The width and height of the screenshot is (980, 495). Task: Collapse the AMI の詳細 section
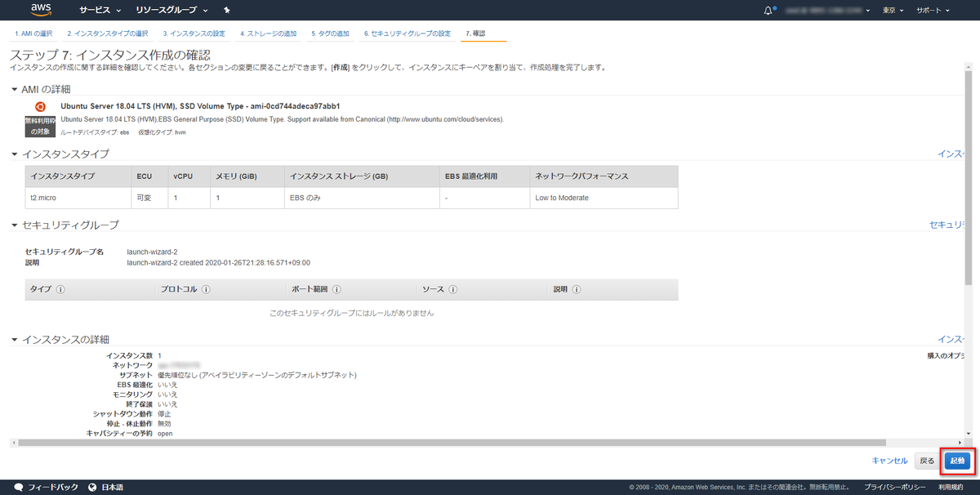(15, 89)
